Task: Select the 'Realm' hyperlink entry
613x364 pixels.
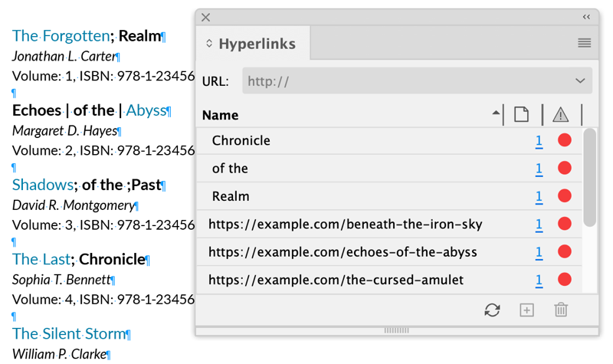Action: click(388, 196)
